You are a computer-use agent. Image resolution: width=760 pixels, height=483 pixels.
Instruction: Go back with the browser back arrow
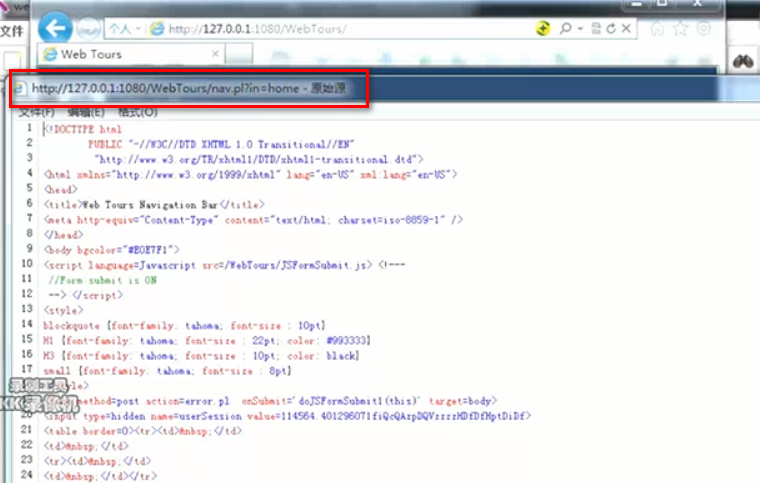(55, 28)
